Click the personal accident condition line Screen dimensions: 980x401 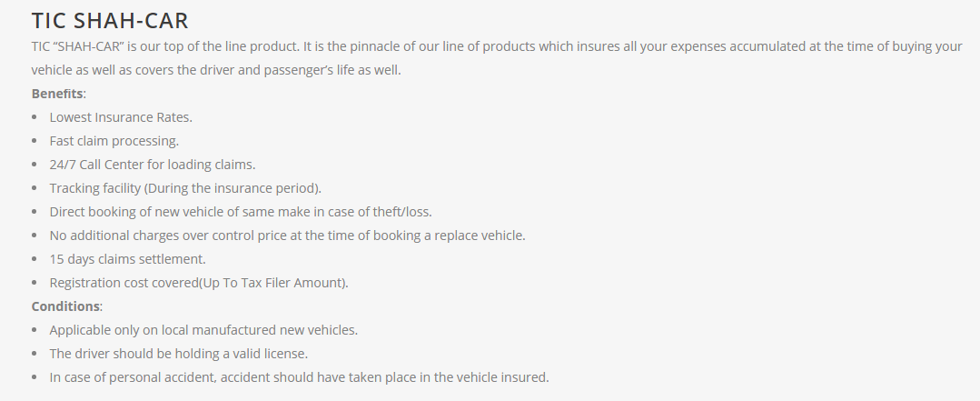pos(299,377)
